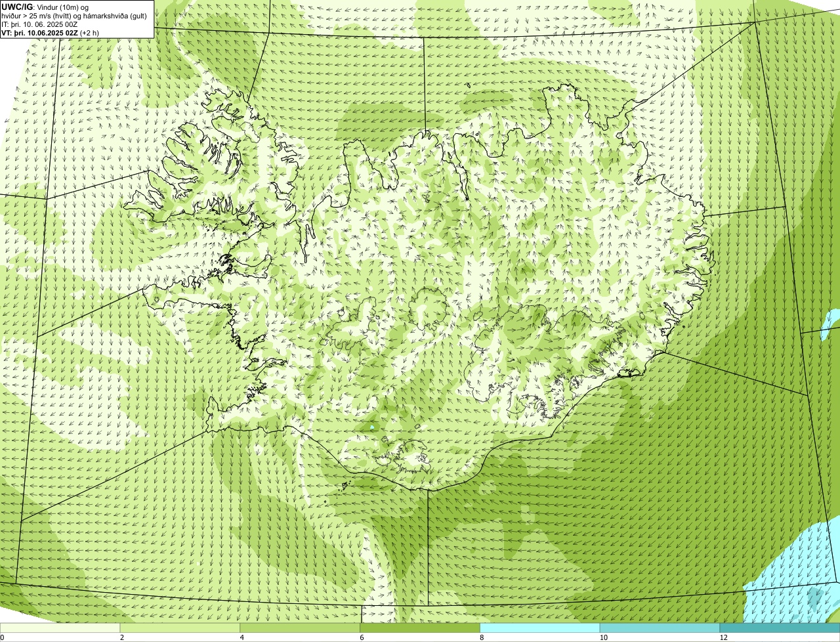Click the legend tick label "4"
This screenshot has height=642, width=840.
pos(242,637)
